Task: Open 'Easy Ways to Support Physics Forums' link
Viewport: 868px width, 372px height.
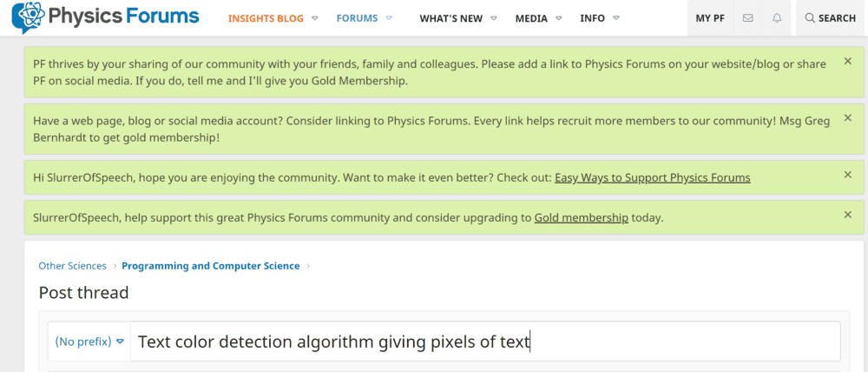Action: pyautogui.click(x=652, y=177)
